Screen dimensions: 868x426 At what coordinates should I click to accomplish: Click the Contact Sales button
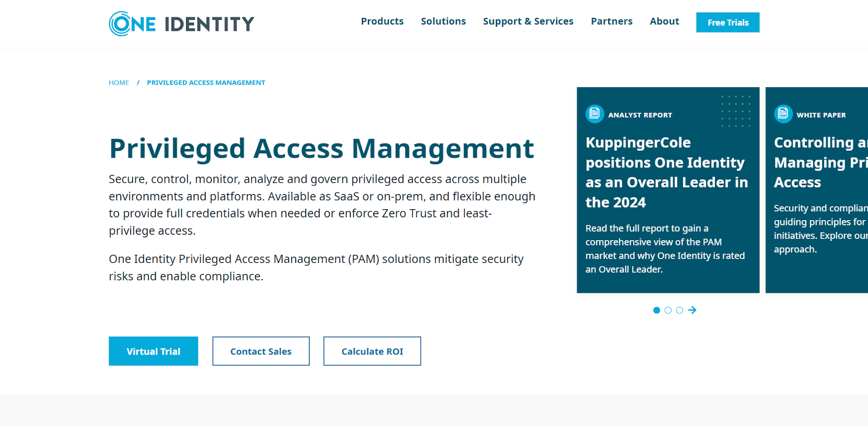coord(261,351)
